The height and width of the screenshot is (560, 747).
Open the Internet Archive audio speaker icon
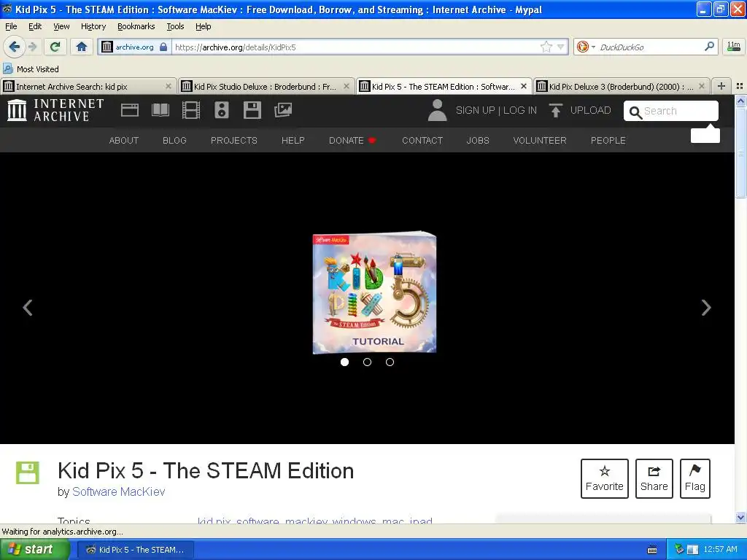(x=222, y=111)
